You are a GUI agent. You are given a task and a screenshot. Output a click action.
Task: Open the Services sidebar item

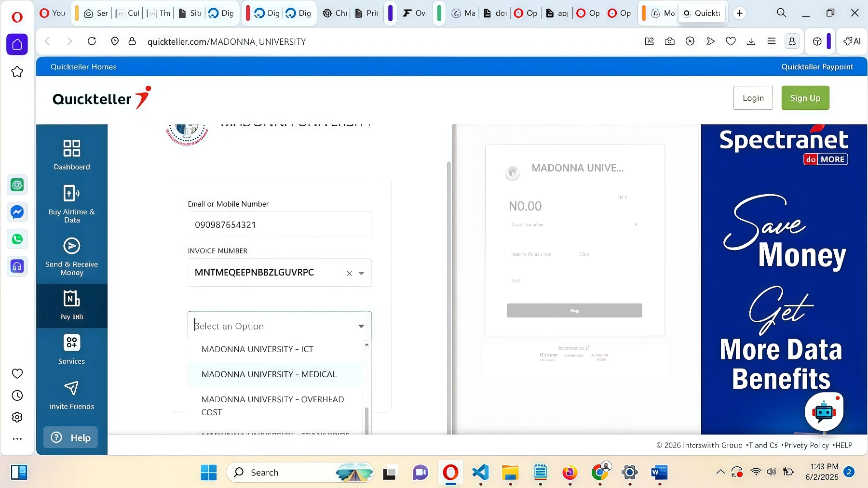[x=71, y=349]
